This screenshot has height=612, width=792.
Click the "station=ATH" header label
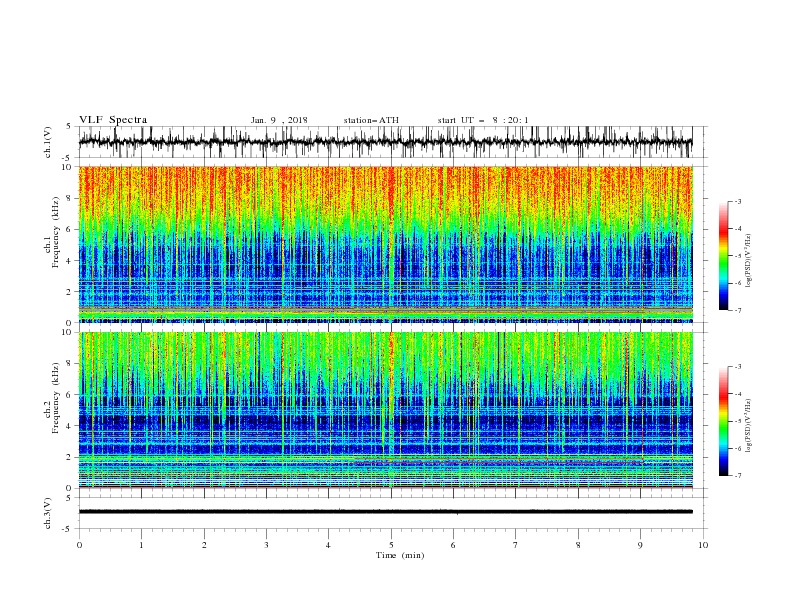tap(371, 120)
